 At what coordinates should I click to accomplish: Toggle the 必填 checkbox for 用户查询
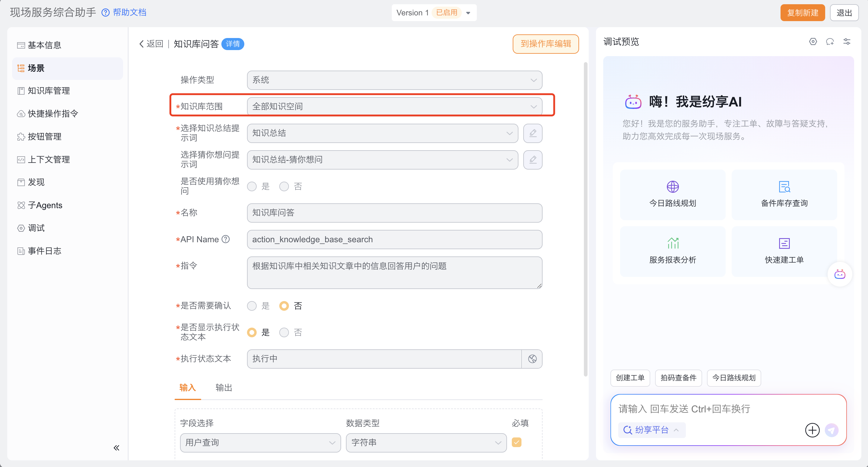coord(516,442)
